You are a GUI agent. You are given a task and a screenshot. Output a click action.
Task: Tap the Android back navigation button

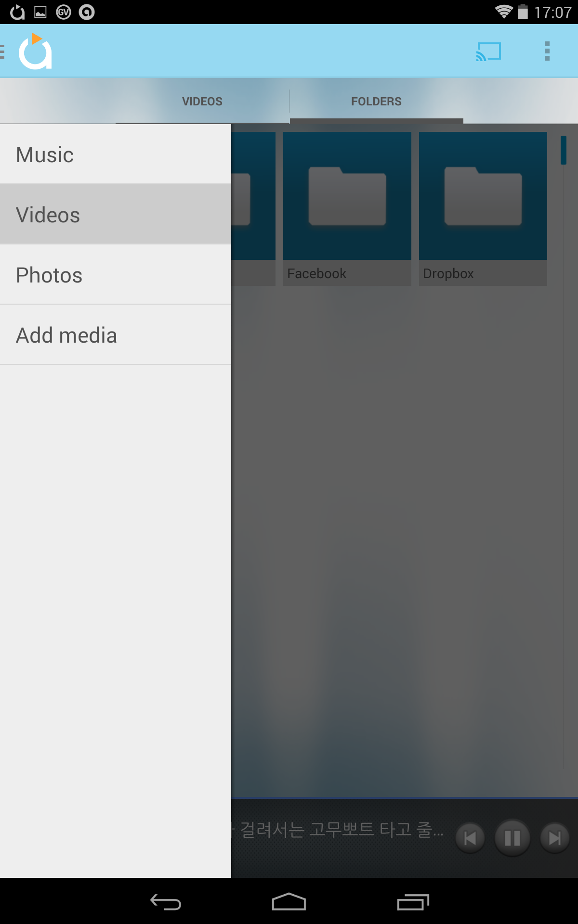(165, 902)
